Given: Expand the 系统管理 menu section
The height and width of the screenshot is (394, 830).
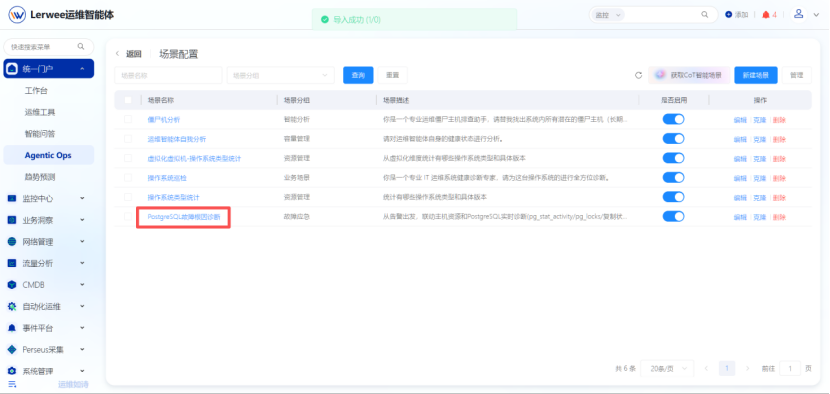Looking at the screenshot, I should (x=82, y=371).
